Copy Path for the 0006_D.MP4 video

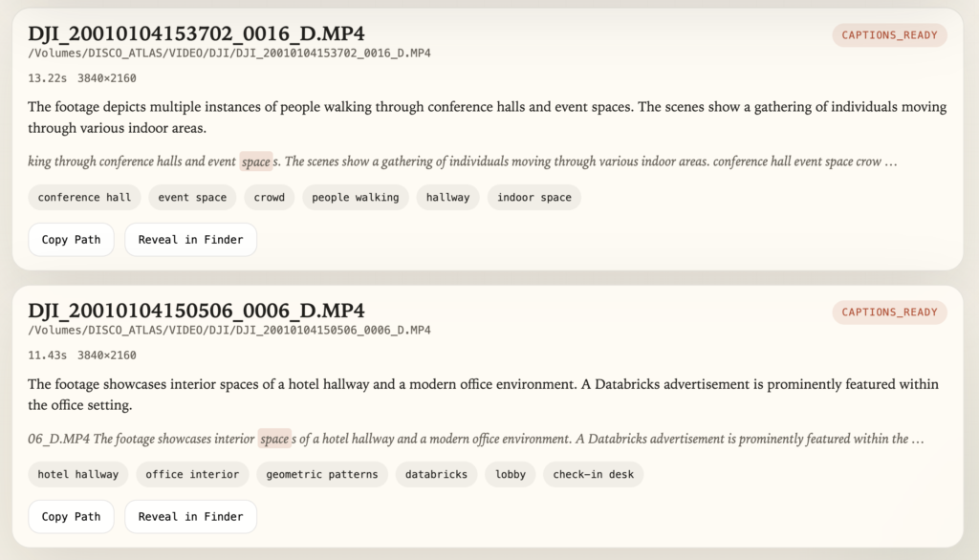(x=71, y=517)
